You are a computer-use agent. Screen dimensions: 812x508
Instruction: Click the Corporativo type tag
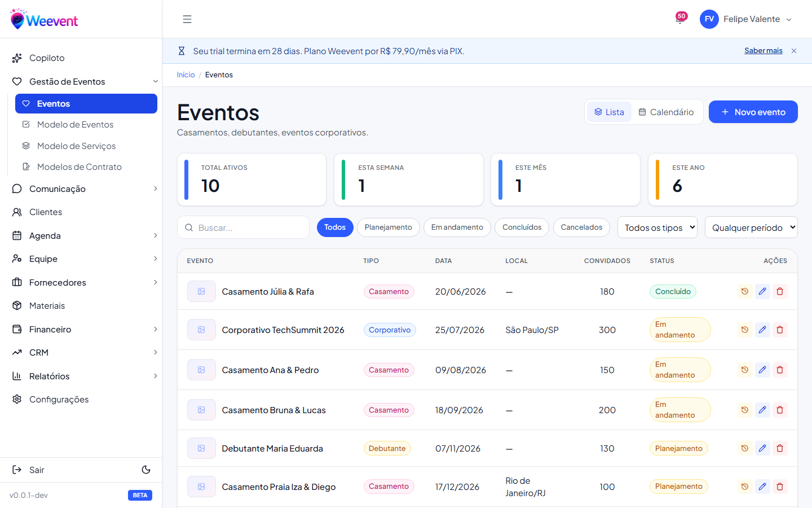tap(390, 330)
